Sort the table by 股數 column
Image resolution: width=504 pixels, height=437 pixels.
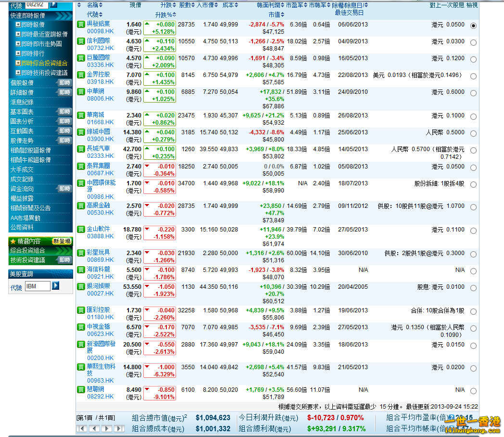(187, 5)
